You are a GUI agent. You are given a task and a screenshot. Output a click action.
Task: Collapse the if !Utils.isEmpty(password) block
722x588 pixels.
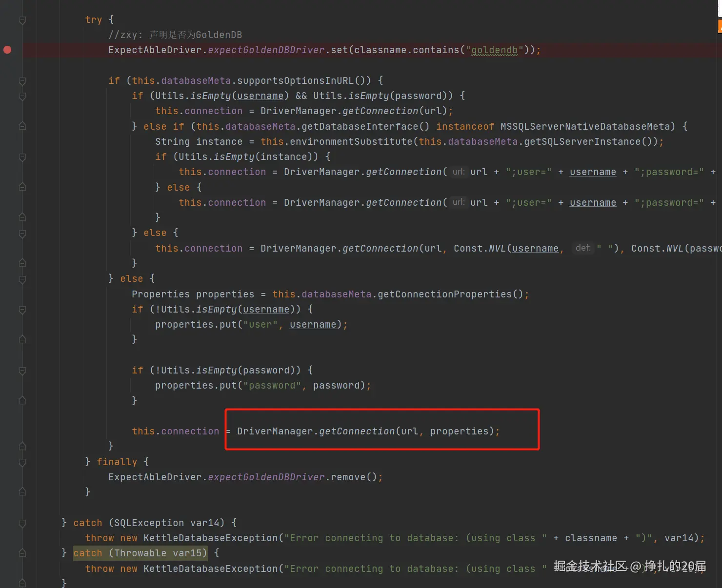(x=22, y=371)
